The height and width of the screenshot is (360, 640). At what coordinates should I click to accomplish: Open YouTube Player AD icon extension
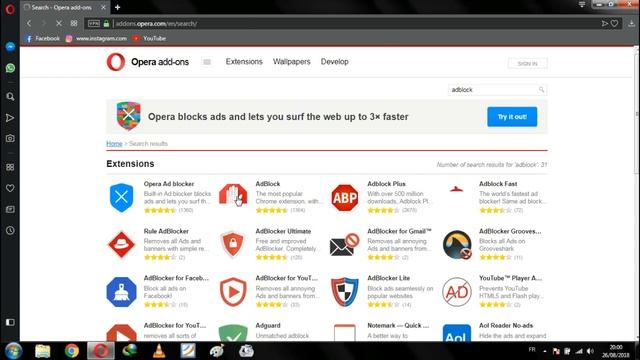point(457,292)
